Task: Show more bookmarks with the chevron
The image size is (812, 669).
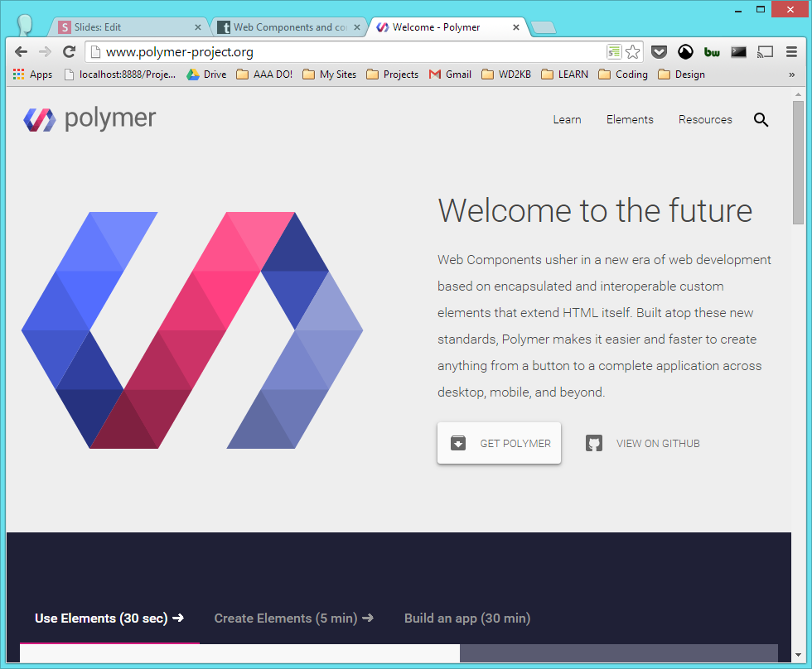Action: (x=792, y=75)
